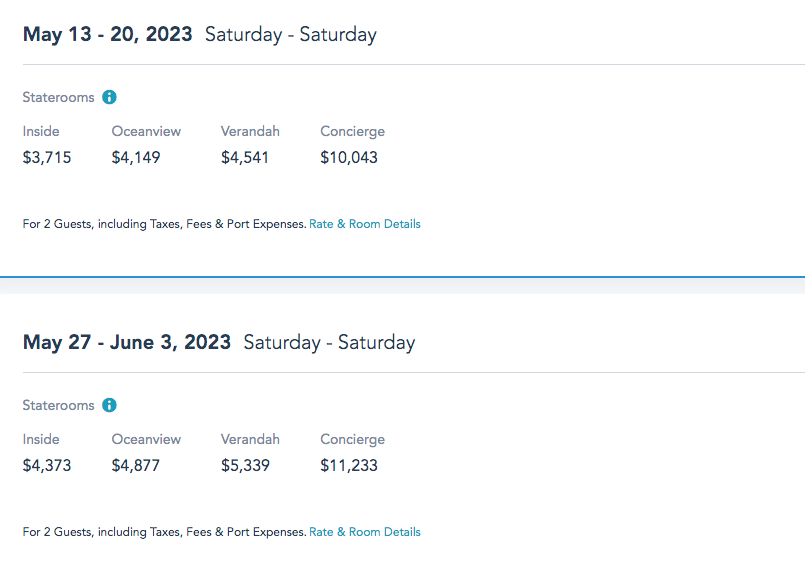
Task: Click the May 13 - 20, 2023 date heading
Action: click(108, 34)
